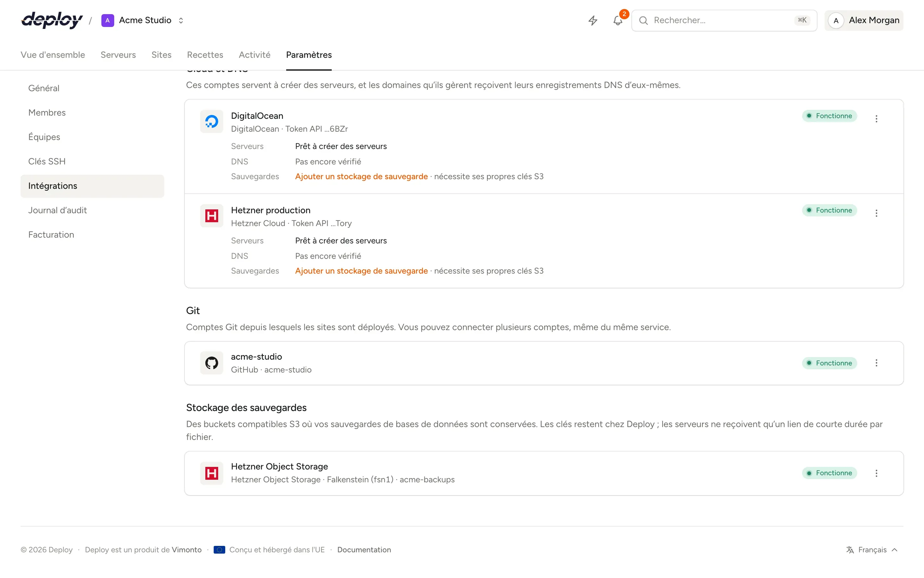Open the notifications bell
Image resolution: width=924 pixels, height=578 pixels.
[618, 20]
